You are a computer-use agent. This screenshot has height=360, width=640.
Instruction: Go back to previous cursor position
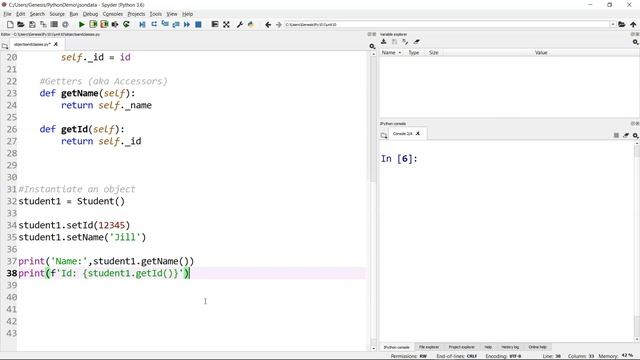268,24
